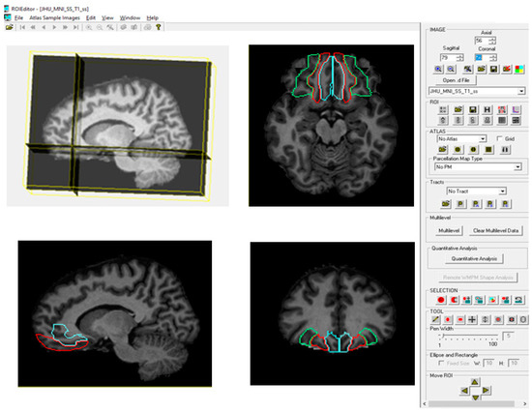532x412 pixels.
Task: Expand the No Atlas dropdown
Action: [461, 139]
